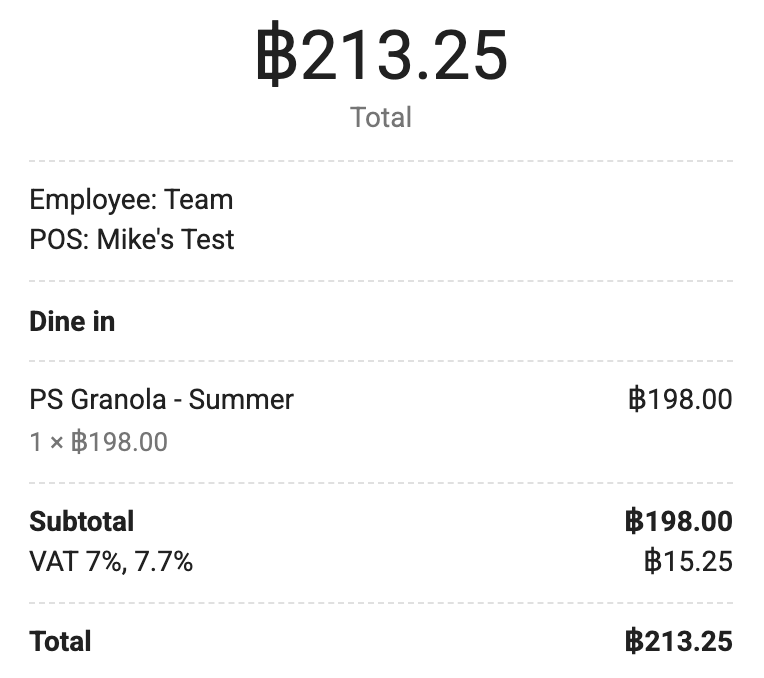This screenshot has width=764, height=678.
Task: Click the baht symbol in the large header amount
Action: (276, 54)
